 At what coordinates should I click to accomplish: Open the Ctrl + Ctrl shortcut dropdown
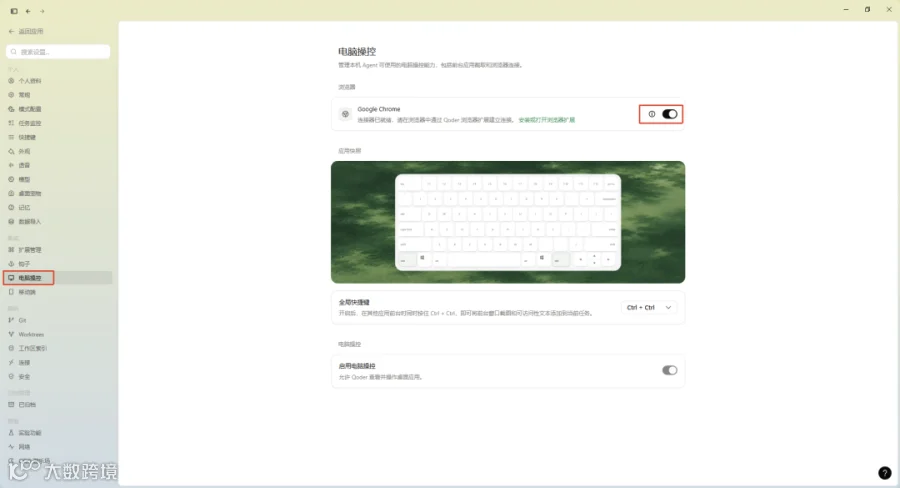coord(649,308)
